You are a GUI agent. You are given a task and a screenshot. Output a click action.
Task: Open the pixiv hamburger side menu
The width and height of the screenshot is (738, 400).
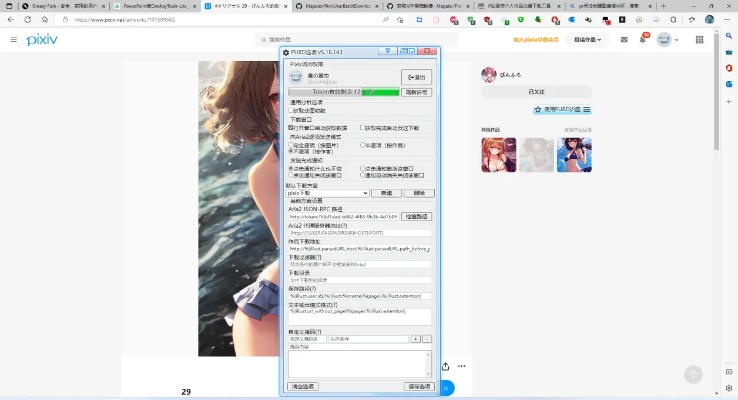pyautogui.click(x=14, y=40)
